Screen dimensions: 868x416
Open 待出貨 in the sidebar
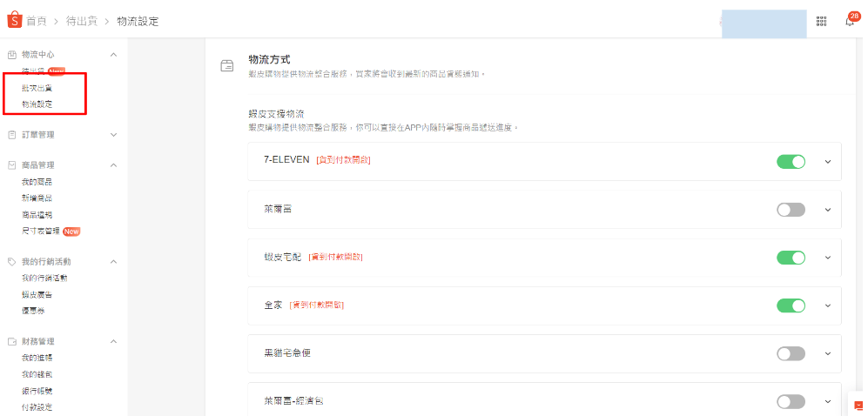click(33, 71)
